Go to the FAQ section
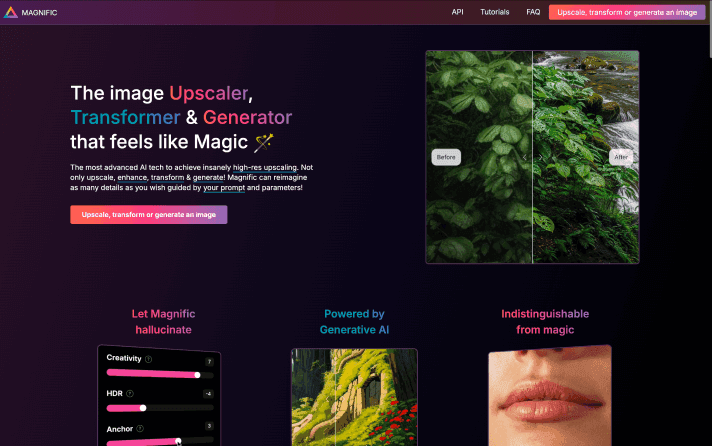The width and height of the screenshot is (712, 446). pos(533,12)
